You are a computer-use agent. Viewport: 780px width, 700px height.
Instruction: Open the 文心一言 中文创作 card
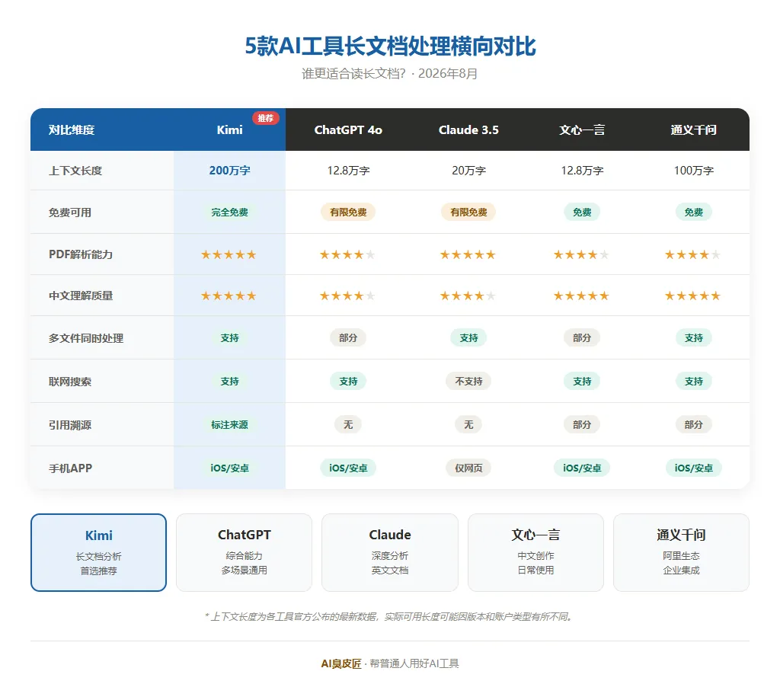click(x=535, y=553)
